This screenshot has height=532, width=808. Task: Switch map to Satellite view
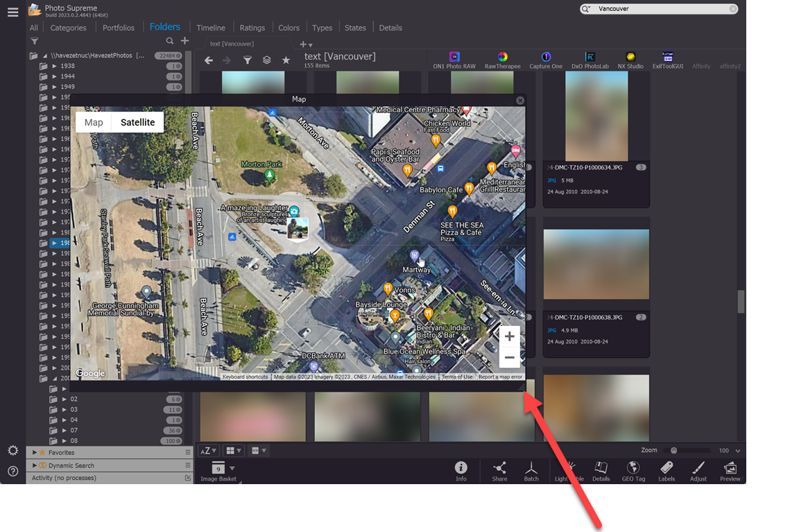click(137, 122)
